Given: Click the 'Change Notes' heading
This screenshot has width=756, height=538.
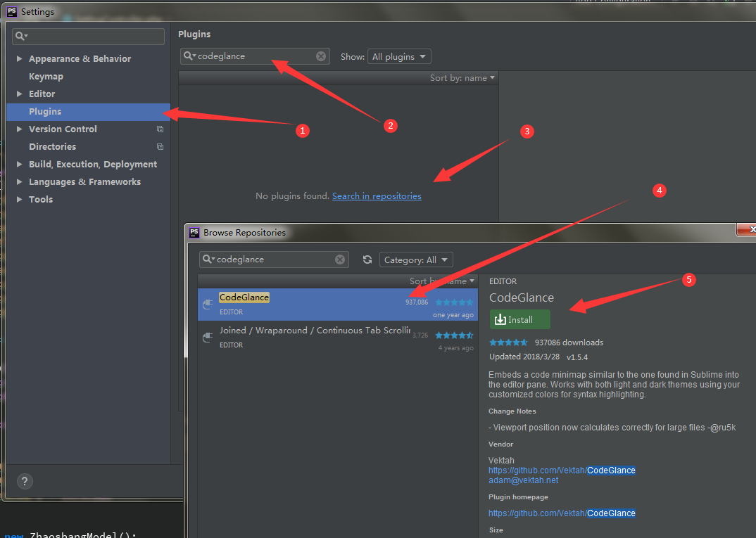Looking at the screenshot, I should point(512,411).
